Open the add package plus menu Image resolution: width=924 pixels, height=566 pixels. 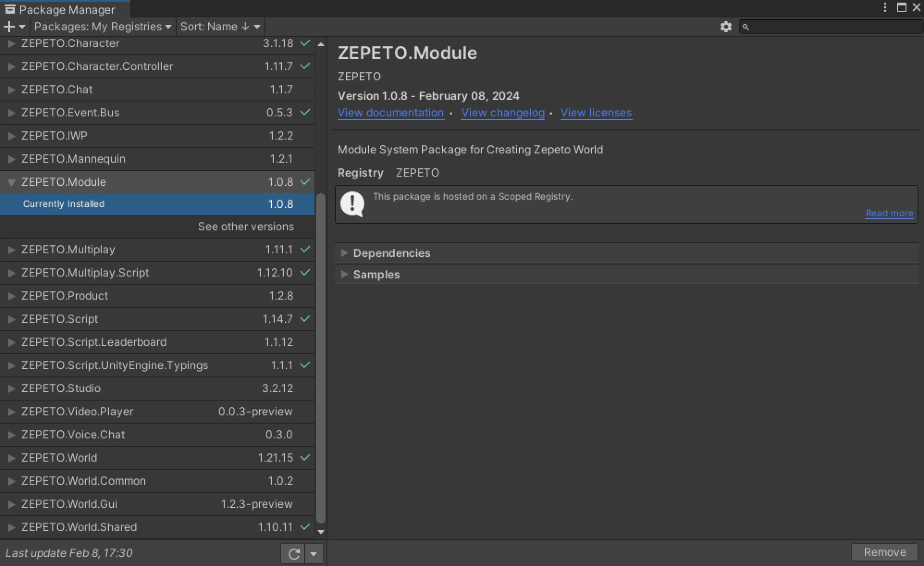[x=14, y=27]
